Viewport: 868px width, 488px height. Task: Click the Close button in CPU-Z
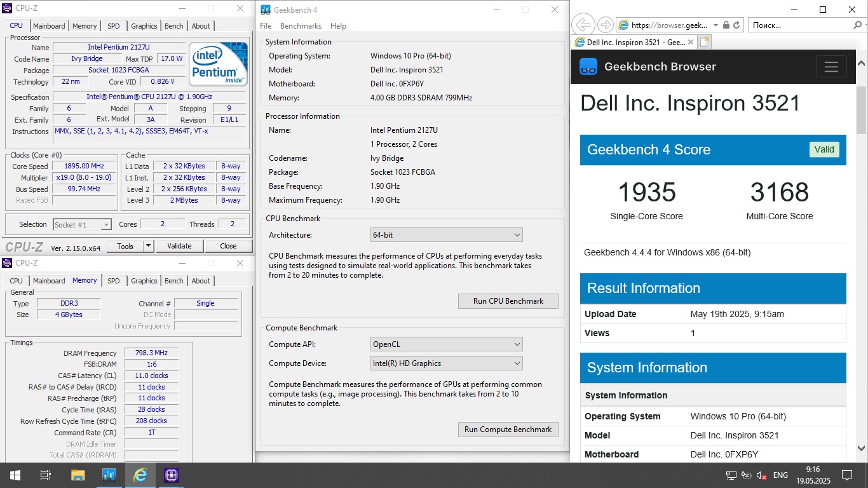228,246
